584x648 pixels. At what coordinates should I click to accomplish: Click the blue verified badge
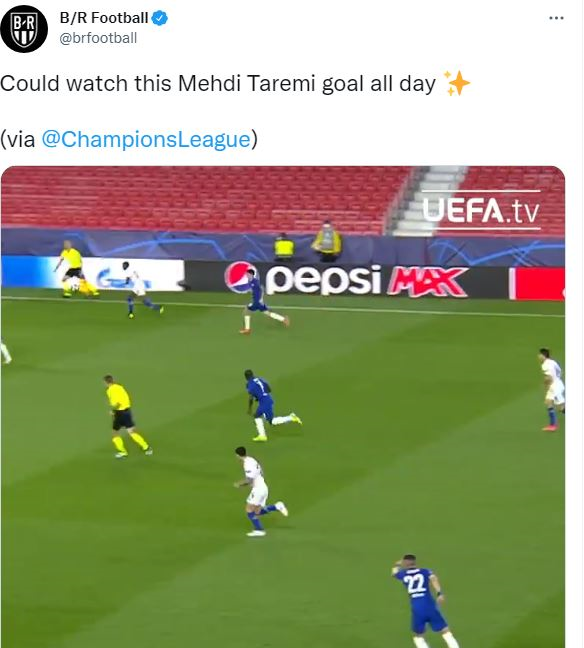(x=160, y=18)
